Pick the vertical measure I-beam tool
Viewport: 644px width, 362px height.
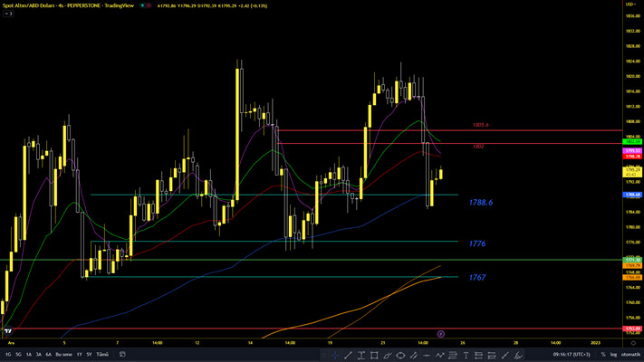pos(361,356)
